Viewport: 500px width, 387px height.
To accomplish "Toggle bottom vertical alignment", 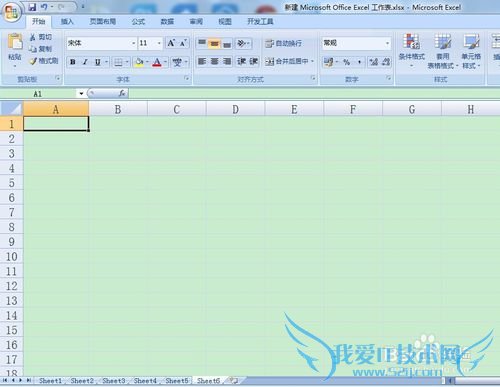I will 227,43.
